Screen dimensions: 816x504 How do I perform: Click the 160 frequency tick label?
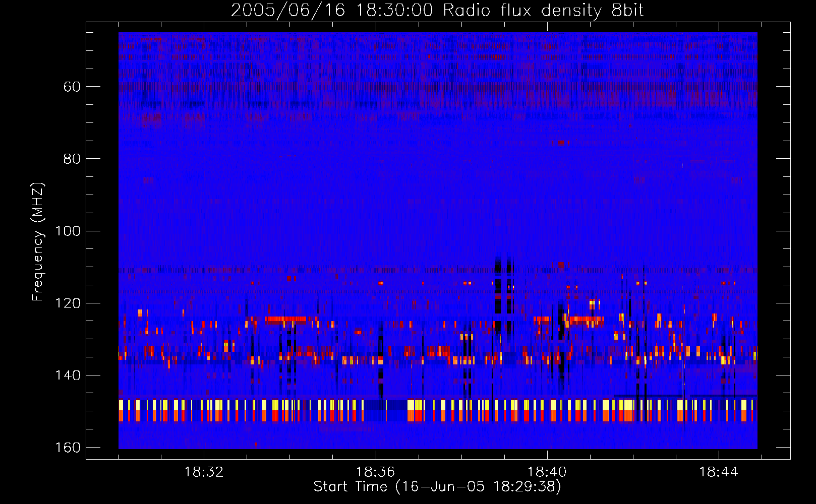pyautogui.click(x=68, y=448)
